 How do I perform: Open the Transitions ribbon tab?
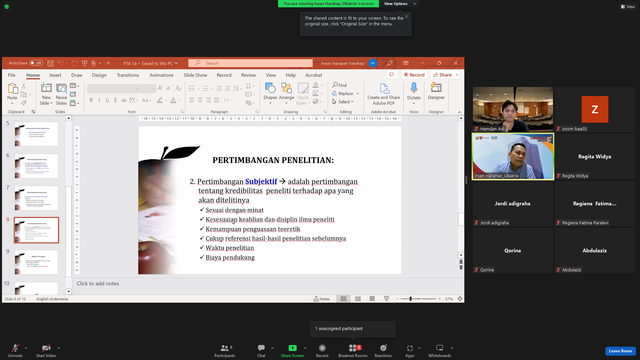[128, 75]
